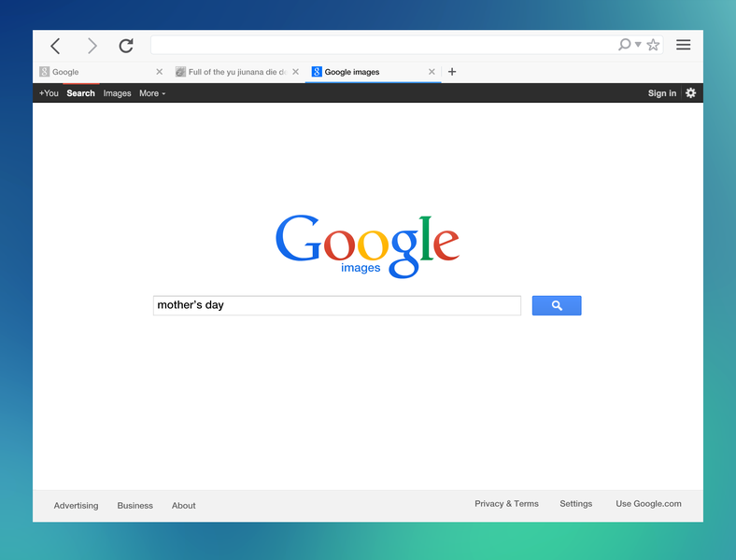
Task: Click the Sign in link
Action: tap(662, 93)
